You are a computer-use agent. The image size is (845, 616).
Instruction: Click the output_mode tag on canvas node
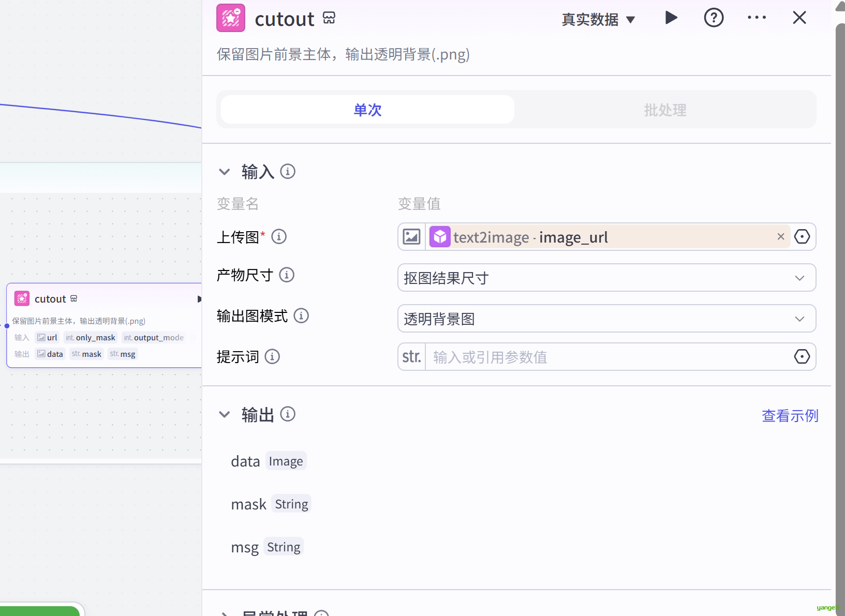[154, 338]
